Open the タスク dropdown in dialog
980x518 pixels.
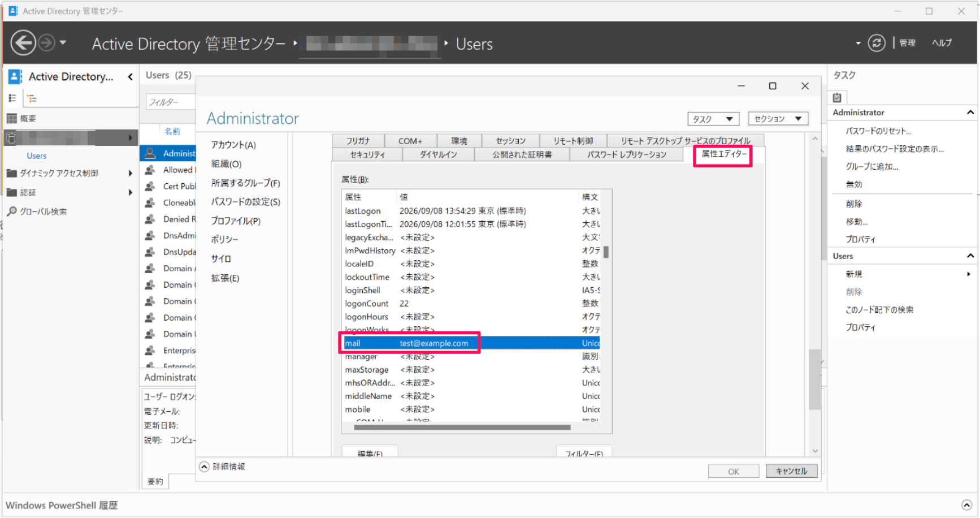click(x=713, y=119)
